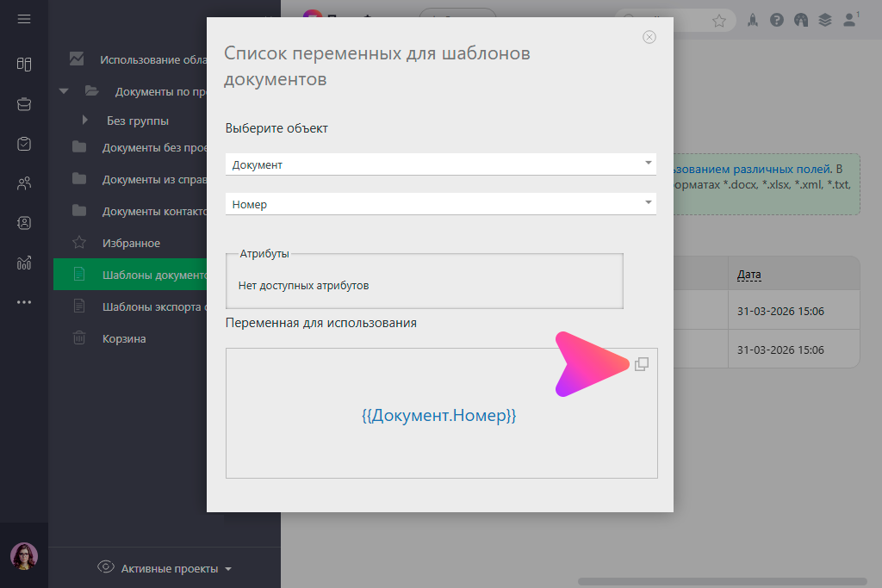Viewport: 882px width, 588px height.
Task: Expand the Без группы tree node
Action: (x=84, y=121)
